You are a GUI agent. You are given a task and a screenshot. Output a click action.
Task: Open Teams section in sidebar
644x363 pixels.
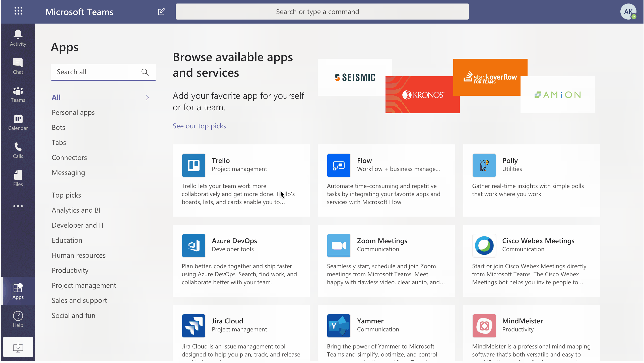(x=18, y=94)
